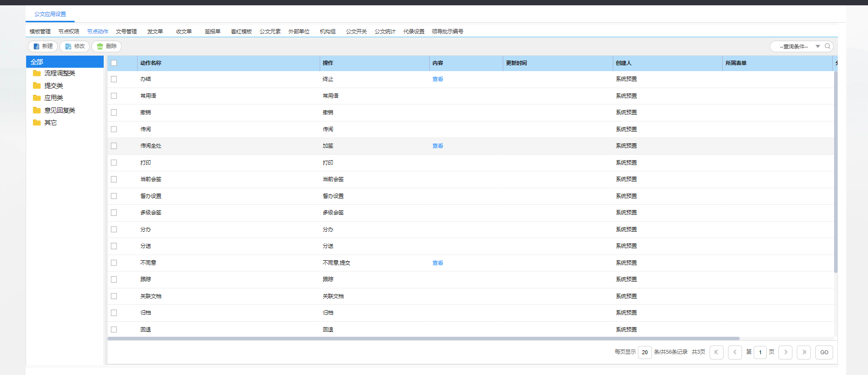Jump to the first page arrow
The image size is (868, 375).
pyautogui.click(x=716, y=352)
